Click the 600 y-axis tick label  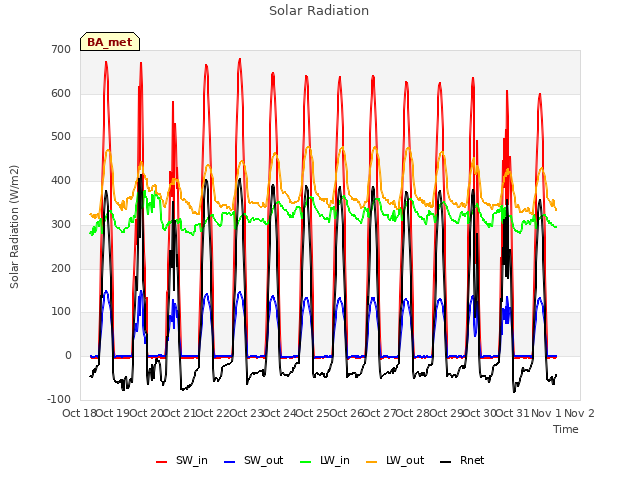61,93
